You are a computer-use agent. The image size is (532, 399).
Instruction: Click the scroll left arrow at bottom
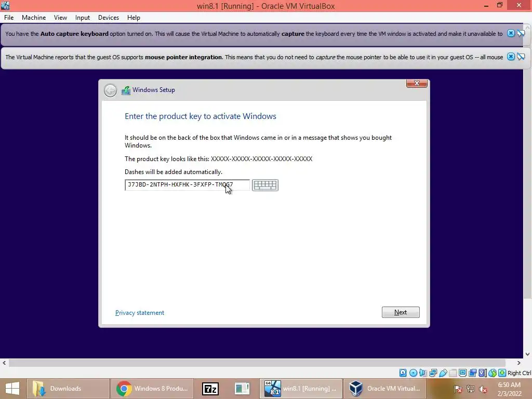[4, 363]
